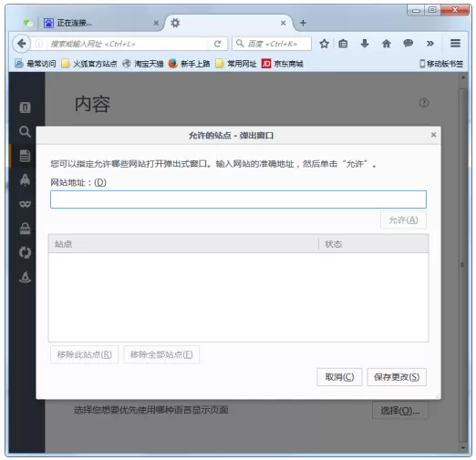Open Security lock sidebar icon

(25, 229)
